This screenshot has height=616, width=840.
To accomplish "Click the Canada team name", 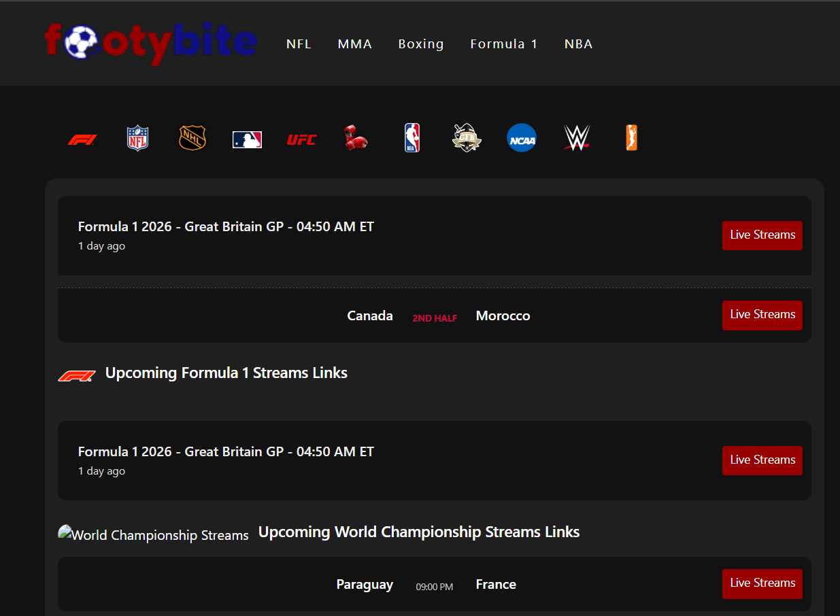I will coord(370,315).
